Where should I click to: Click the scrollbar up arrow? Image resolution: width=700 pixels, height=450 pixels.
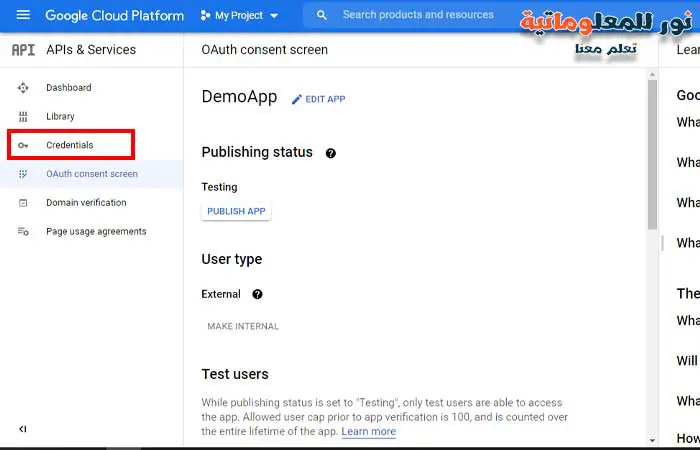(x=652, y=74)
